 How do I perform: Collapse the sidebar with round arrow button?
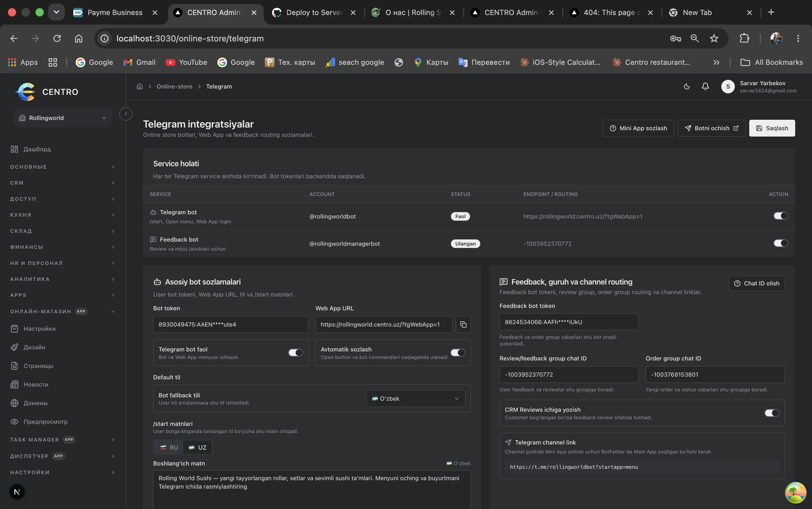[126, 114]
